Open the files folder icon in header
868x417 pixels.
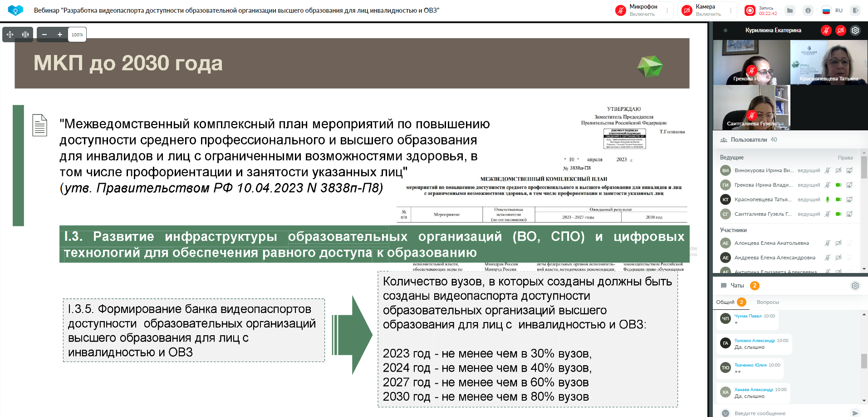coord(790,10)
